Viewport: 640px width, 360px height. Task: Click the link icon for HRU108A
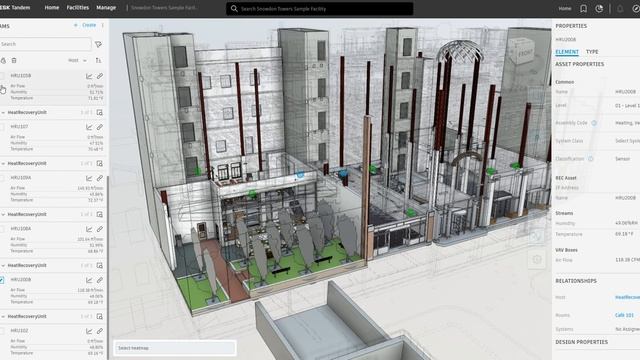tap(100, 229)
